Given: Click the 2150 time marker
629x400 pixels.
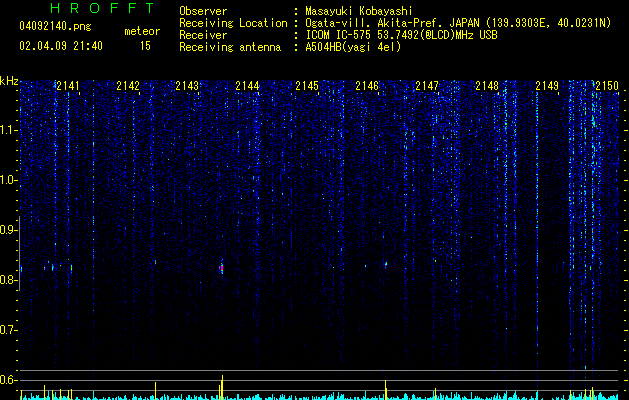Looking at the screenshot, I should (x=607, y=85).
